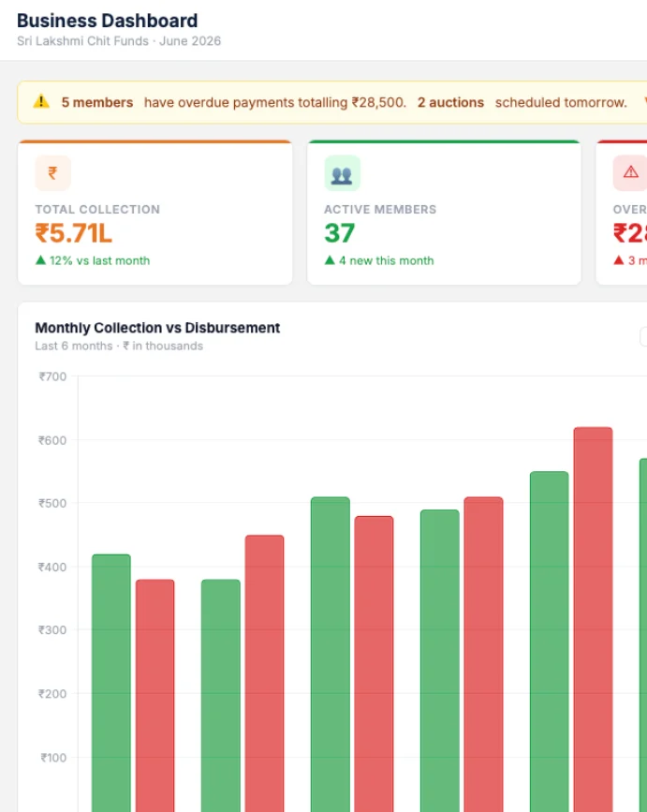Click the tallest red disbursement bar above ₹600
The width and height of the screenshot is (647, 812).
594,619
